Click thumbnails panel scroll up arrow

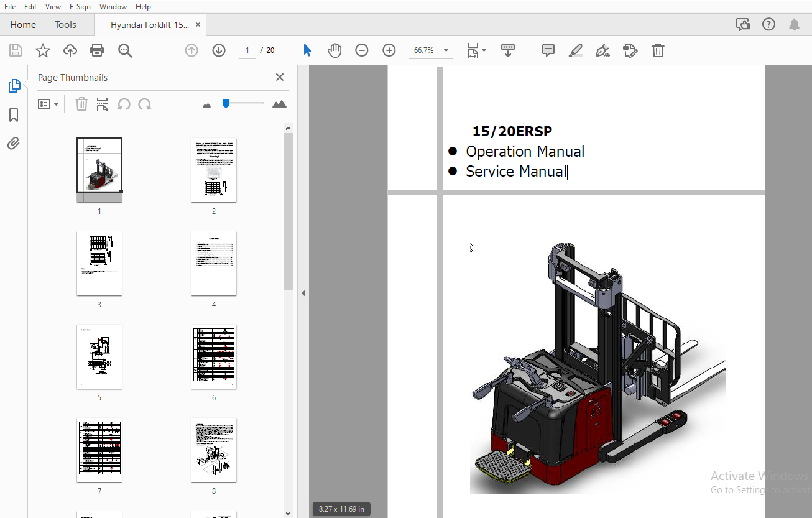pos(288,128)
